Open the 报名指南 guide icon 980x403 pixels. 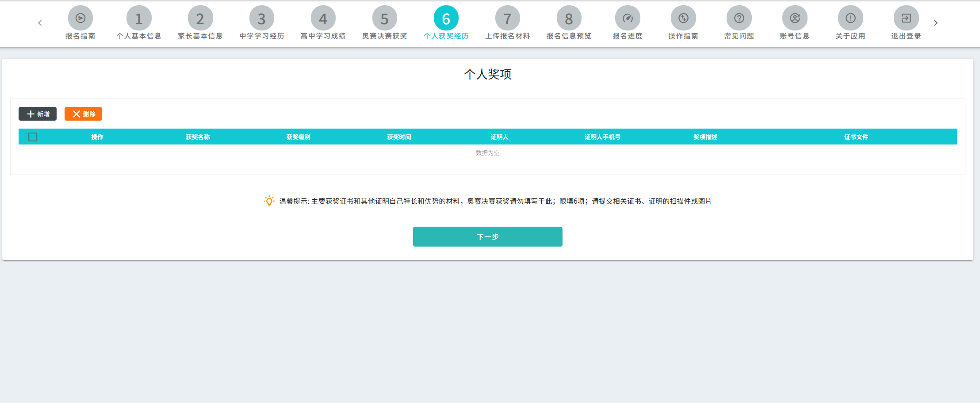tap(80, 18)
